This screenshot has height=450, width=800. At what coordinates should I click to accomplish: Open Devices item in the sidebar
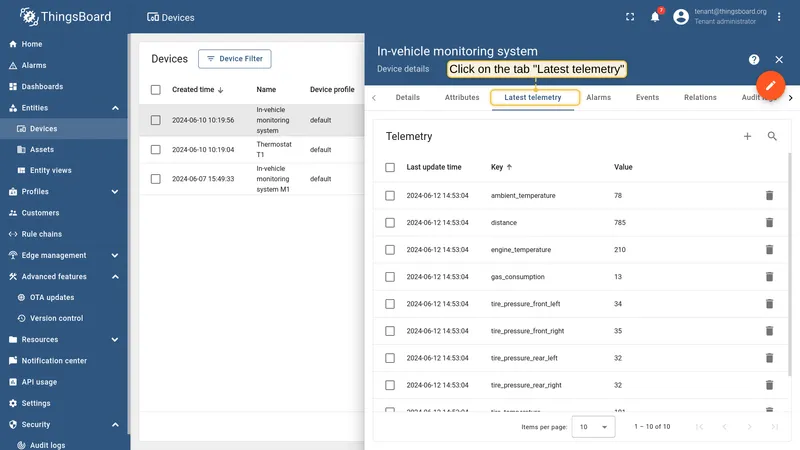(x=64, y=129)
